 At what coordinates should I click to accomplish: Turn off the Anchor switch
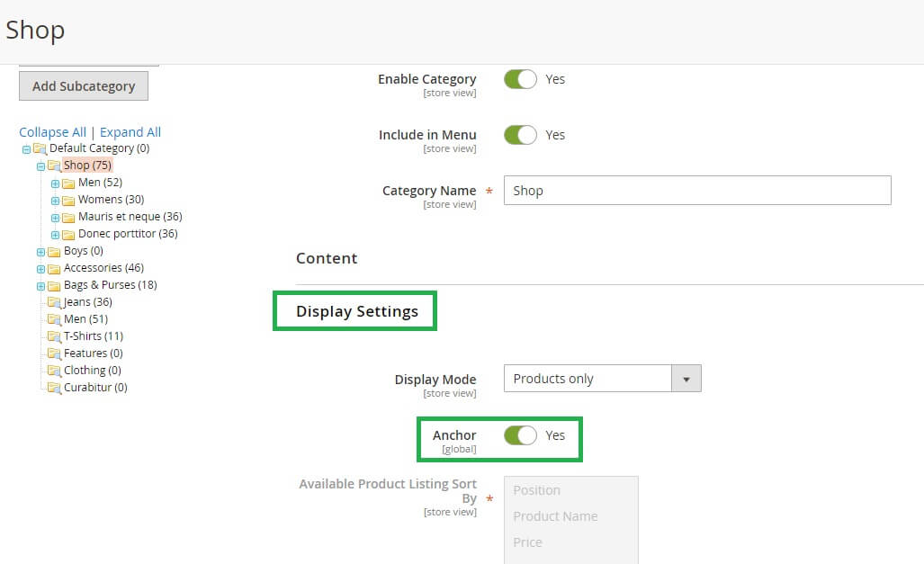click(x=520, y=435)
